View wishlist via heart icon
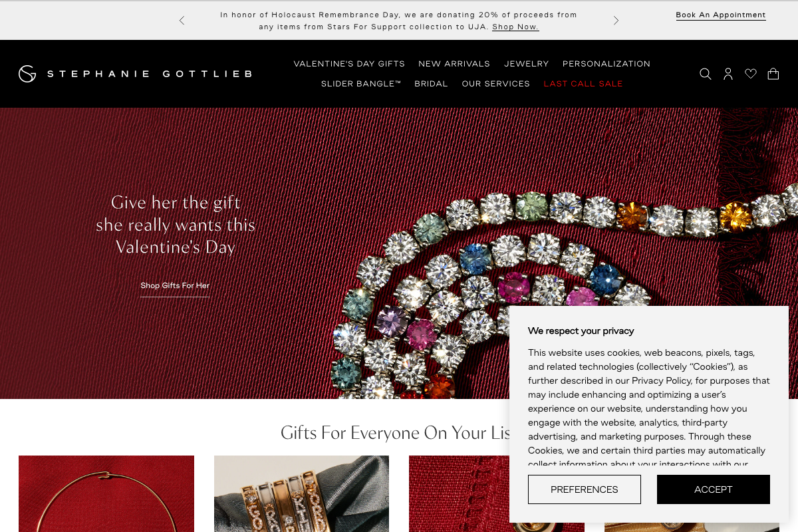Viewport: 798px width, 532px height. point(751,74)
